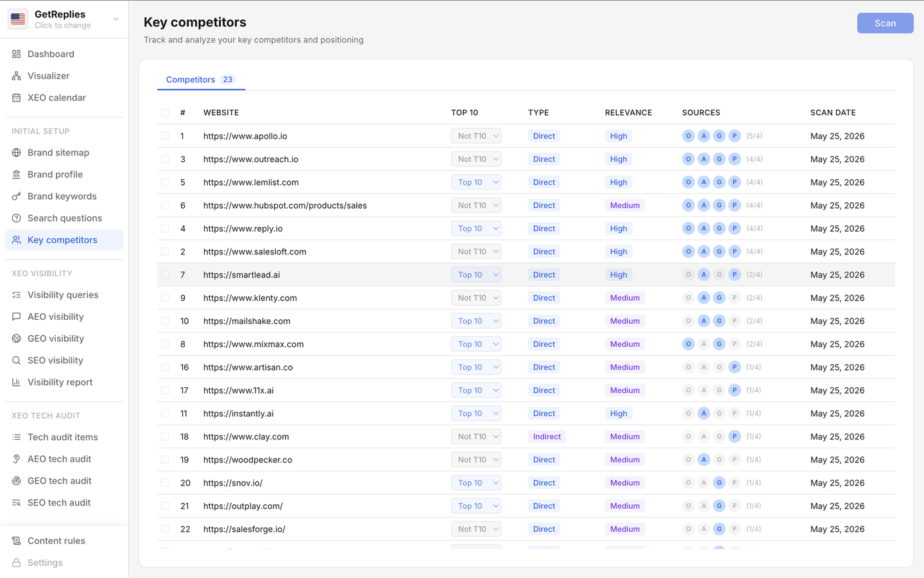Click the RELEVANCE column header
The height and width of the screenshot is (578, 924).
[x=628, y=112]
